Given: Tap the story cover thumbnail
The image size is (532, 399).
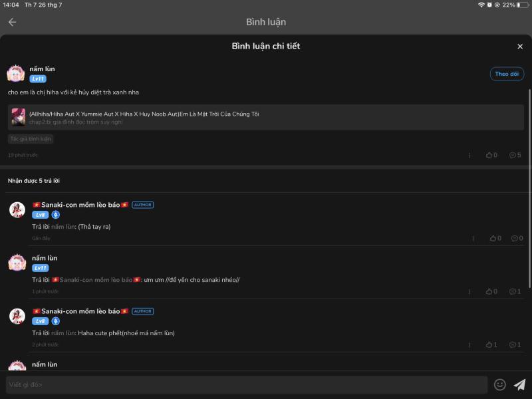Looking at the screenshot, I should [x=18, y=117].
